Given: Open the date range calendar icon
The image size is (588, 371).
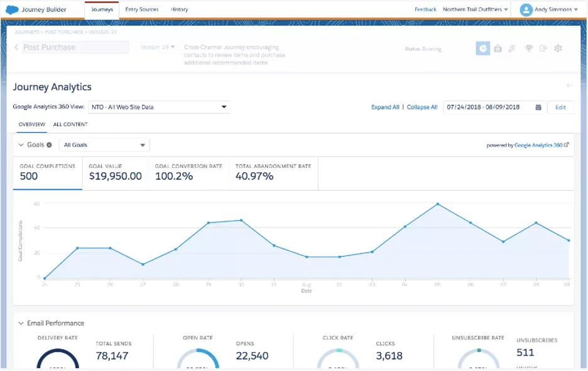Looking at the screenshot, I should click(538, 108).
